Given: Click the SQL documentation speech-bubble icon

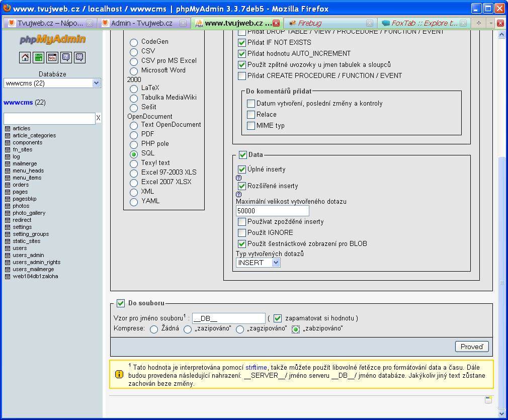Looking at the screenshot, I should (x=79, y=57).
